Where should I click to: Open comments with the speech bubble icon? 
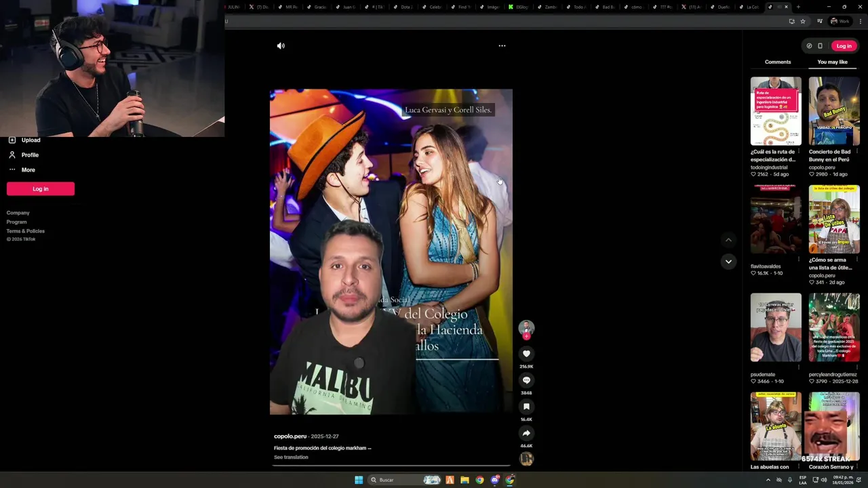point(526,380)
